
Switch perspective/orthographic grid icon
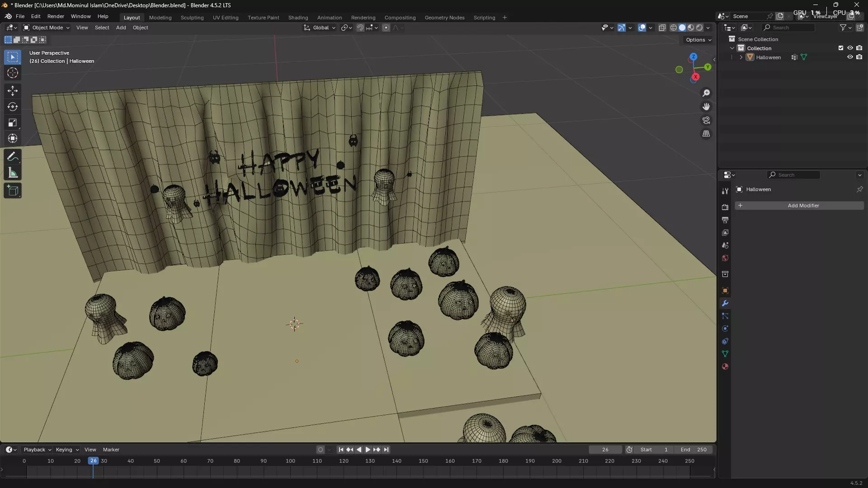706,134
